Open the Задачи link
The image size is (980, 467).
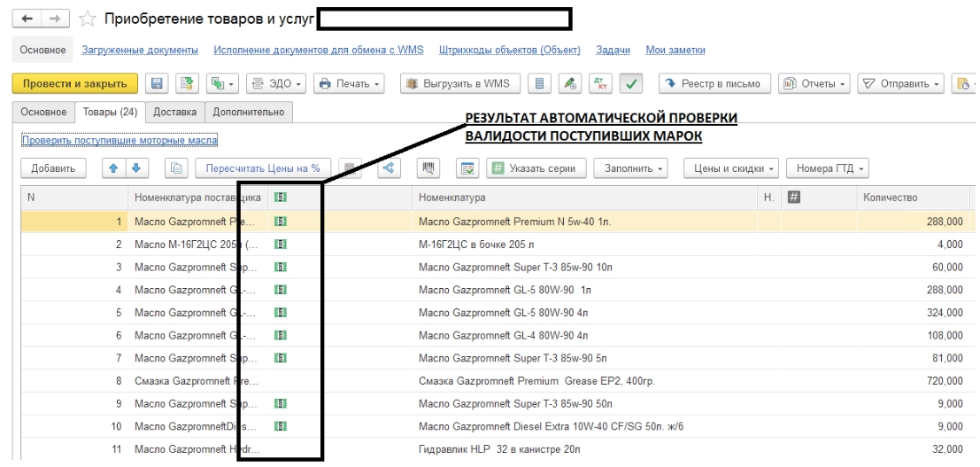[613, 51]
